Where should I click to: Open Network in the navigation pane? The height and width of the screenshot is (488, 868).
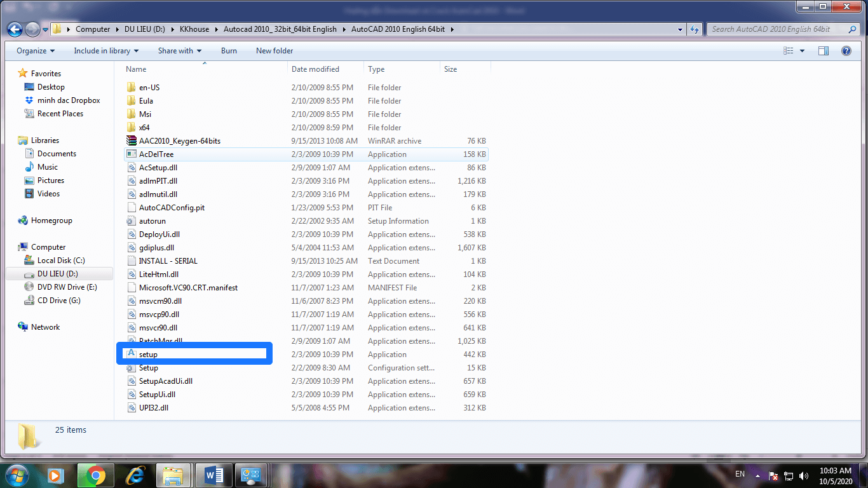point(45,327)
